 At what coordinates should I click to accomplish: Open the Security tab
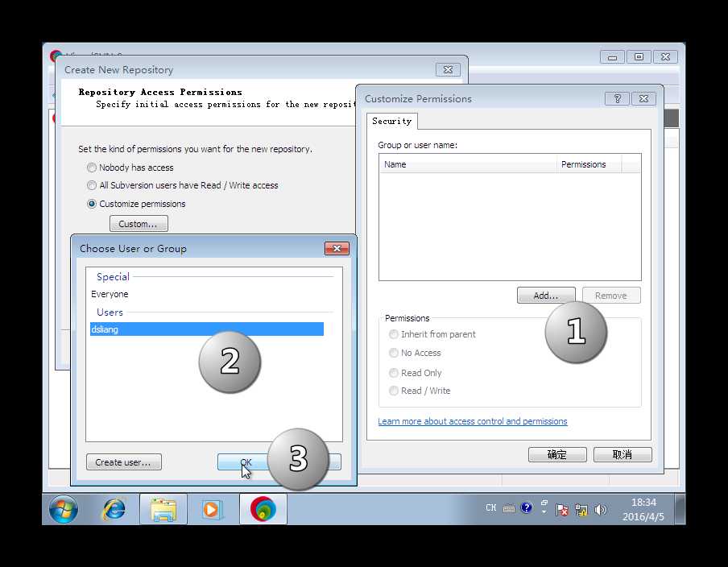392,121
